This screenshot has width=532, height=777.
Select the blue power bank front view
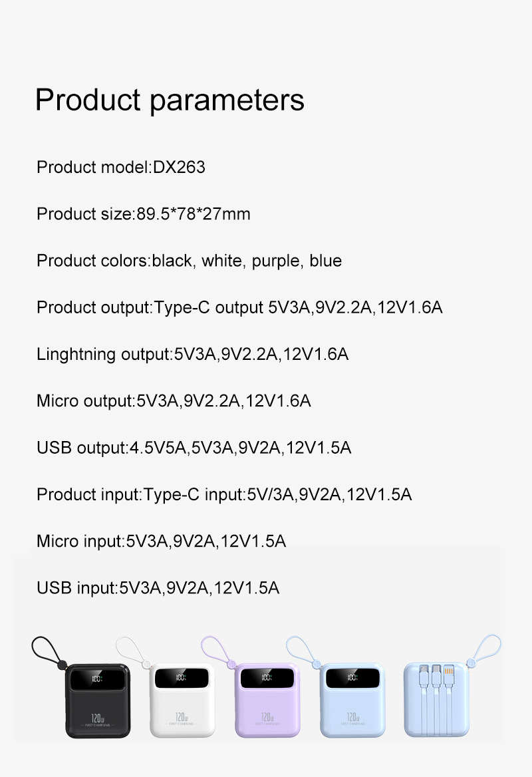[352, 700]
